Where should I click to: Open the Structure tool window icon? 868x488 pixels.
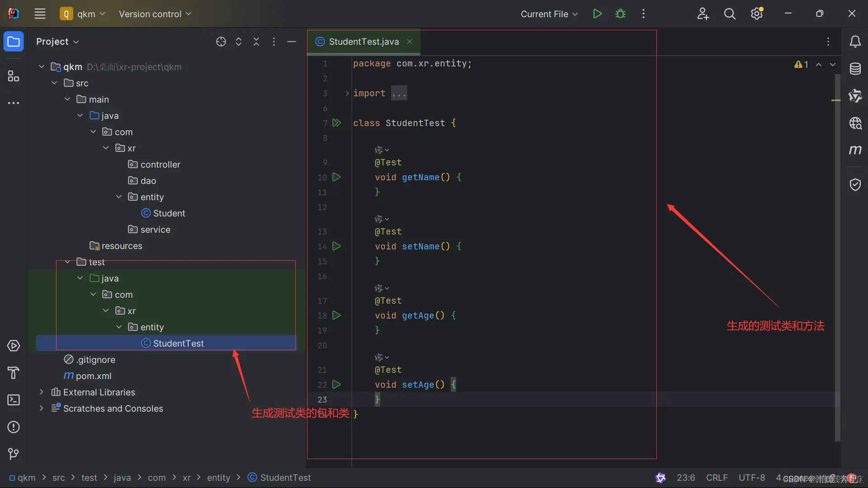click(14, 76)
